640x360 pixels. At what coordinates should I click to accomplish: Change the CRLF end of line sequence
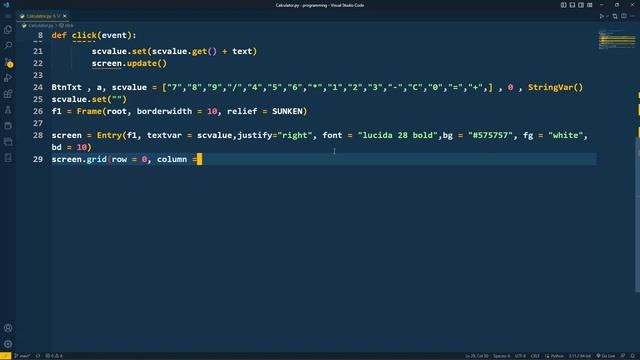click(x=535, y=356)
